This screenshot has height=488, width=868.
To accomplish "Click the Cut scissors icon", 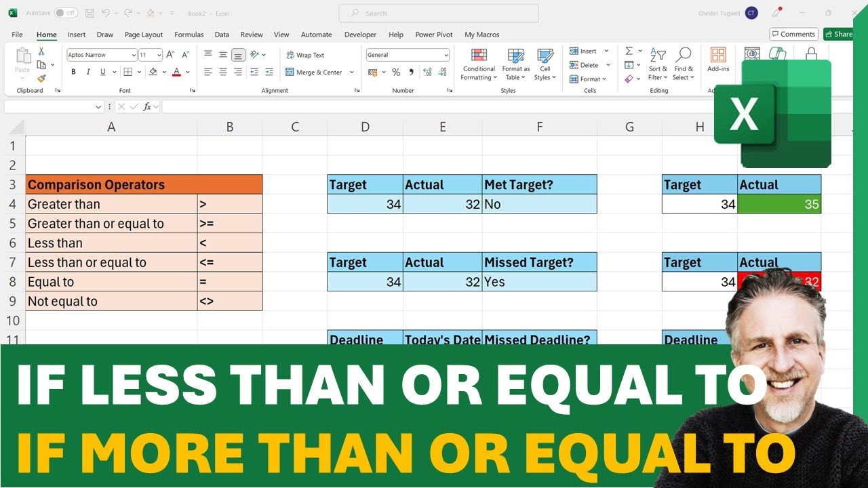I will pyautogui.click(x=41, y=52).
